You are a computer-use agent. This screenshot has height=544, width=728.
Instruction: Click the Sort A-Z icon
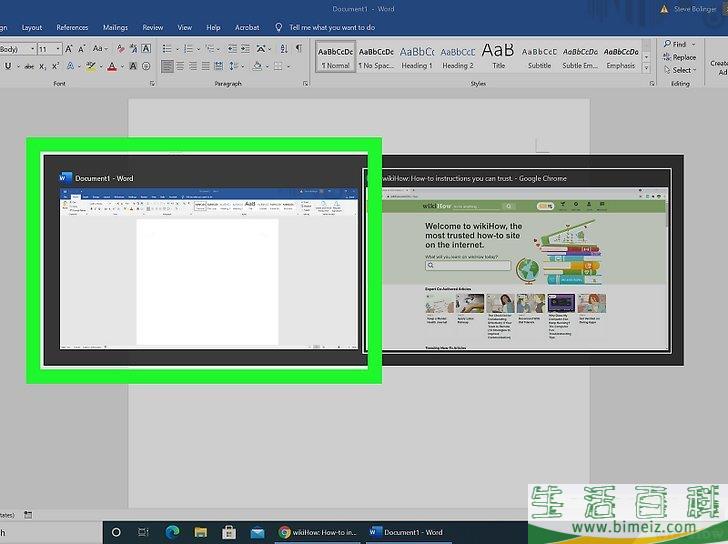tap(284, 49)
